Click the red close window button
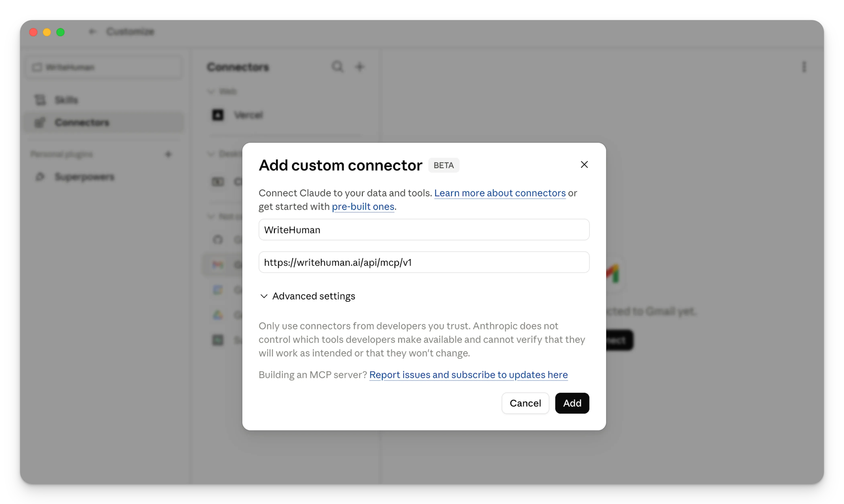 coord(33,32)
